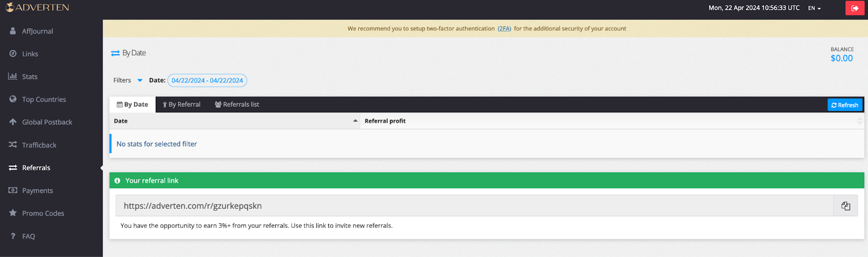Image resolution: width=868 pixels, height=257 pixels.
Task: Sort by the Date column header
Action: (x=235, y=121)
